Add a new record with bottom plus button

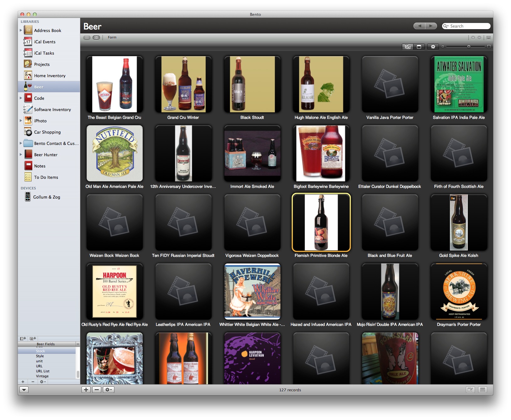click(86, 390)
